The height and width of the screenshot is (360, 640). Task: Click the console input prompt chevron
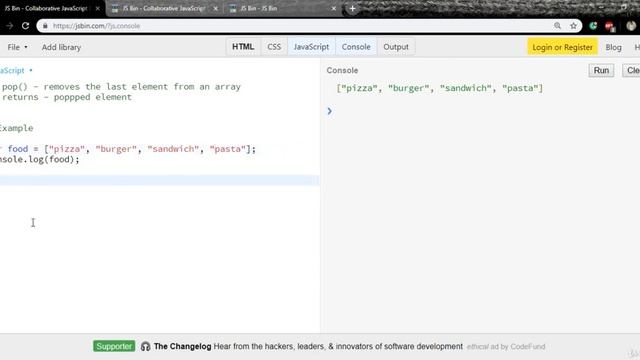tap(329, 111)
